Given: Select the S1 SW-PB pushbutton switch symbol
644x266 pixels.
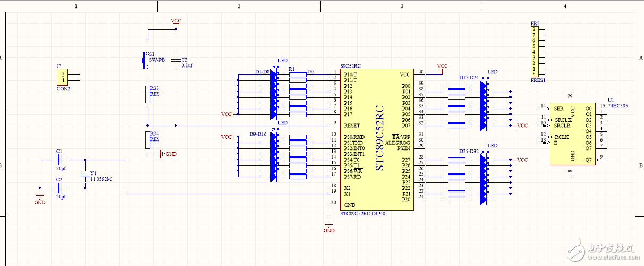Looking at the screenshot, I should click(145, 60).
